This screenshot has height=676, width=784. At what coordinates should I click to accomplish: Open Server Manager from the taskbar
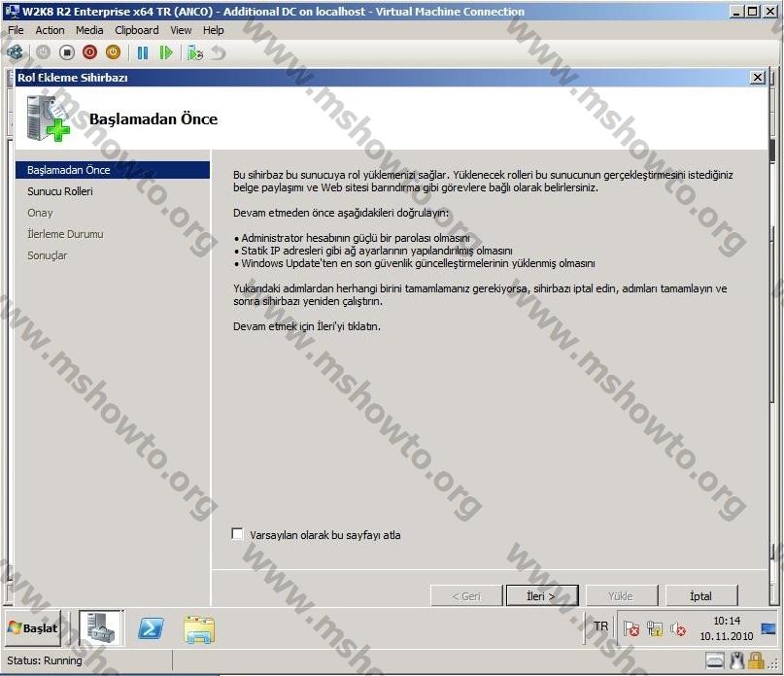[x=101, y=627]
